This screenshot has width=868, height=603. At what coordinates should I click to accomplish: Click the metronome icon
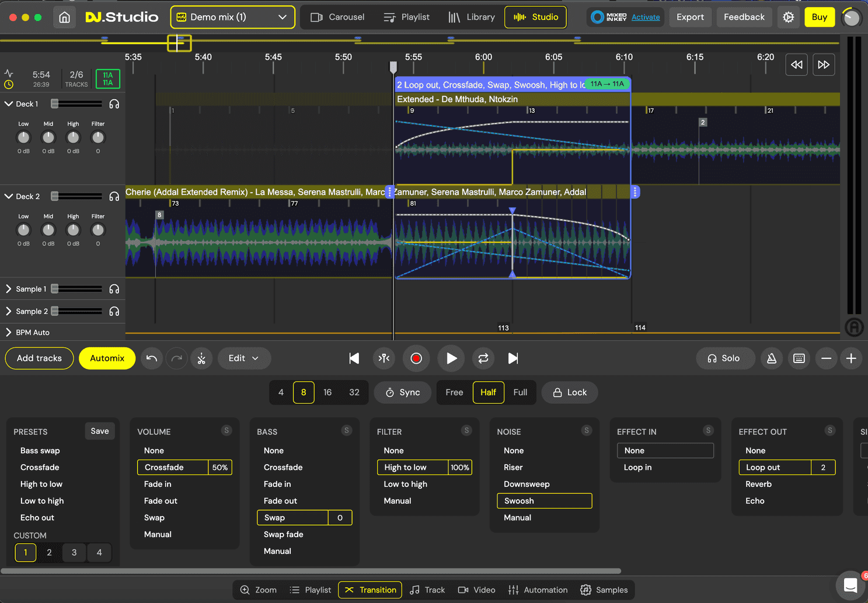[771, 358]
